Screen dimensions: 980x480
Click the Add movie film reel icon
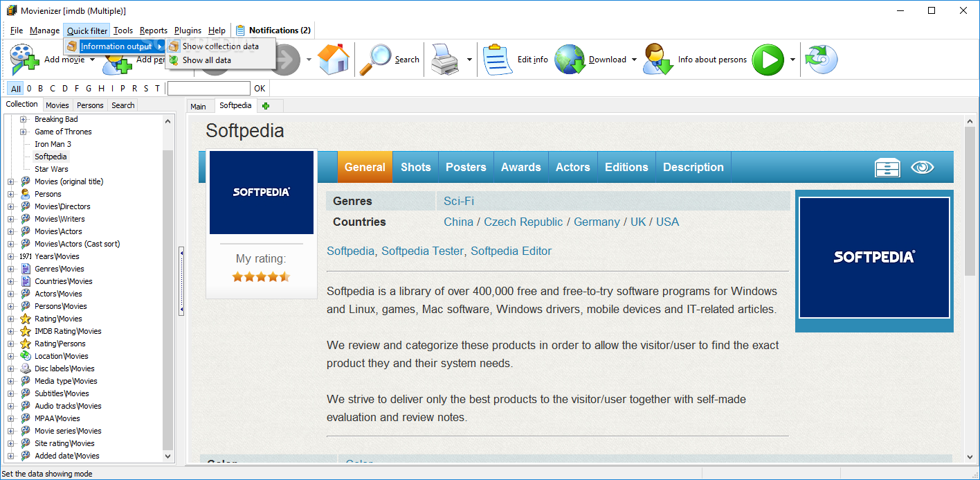[26, 60]
